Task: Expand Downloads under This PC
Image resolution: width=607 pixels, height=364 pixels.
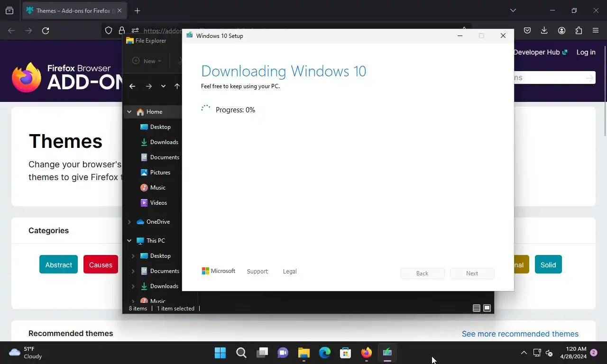Action: click(x=133, y=286)
